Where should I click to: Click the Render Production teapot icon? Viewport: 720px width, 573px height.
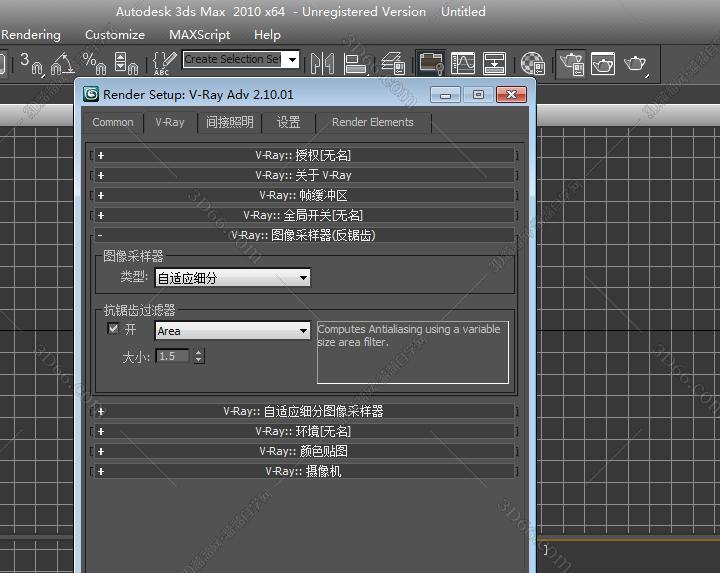tap(635, 63)
